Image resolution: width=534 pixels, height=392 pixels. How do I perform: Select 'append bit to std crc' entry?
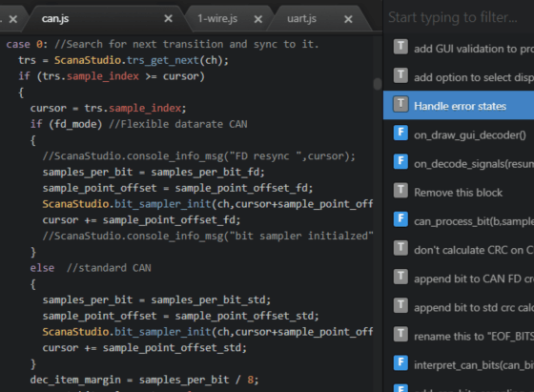(459, 306)
